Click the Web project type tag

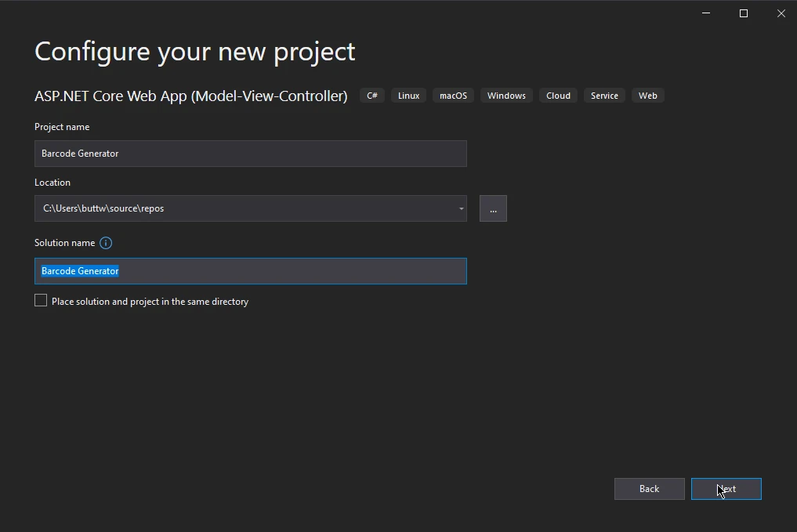coord(647,96)
